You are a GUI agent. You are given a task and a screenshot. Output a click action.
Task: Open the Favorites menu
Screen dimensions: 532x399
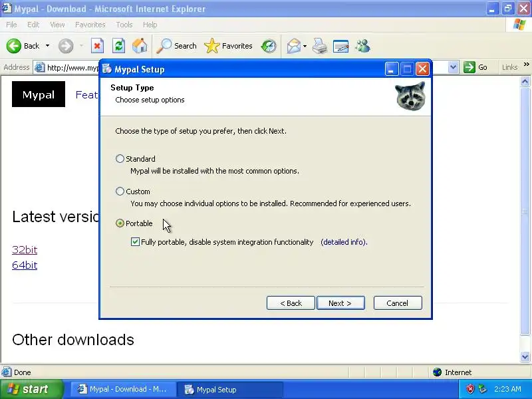click(90, 25)
